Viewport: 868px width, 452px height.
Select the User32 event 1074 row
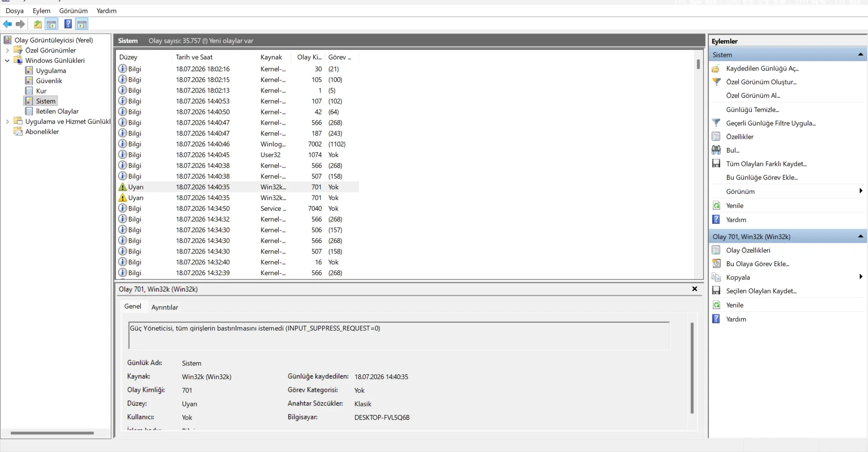238,155
